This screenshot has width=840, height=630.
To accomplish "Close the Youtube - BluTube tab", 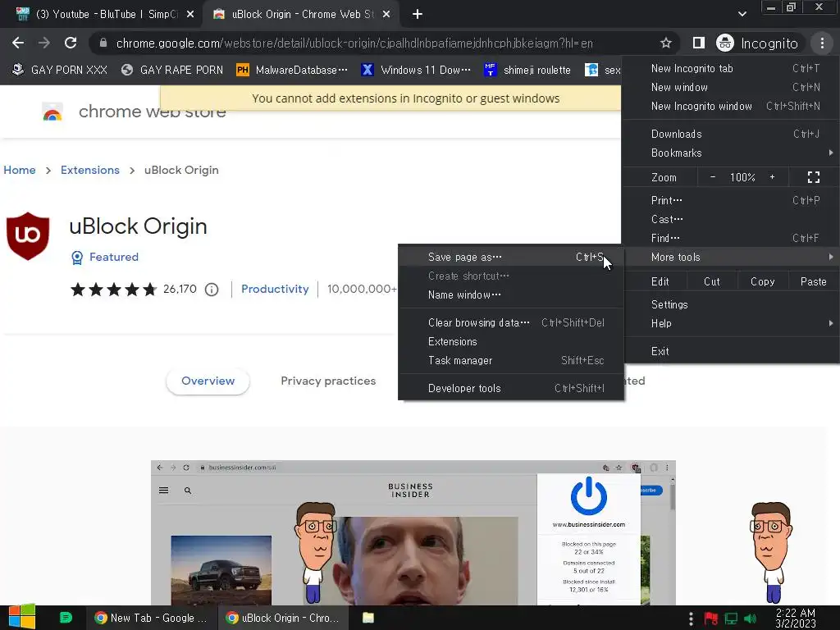I will coord(190,15).
